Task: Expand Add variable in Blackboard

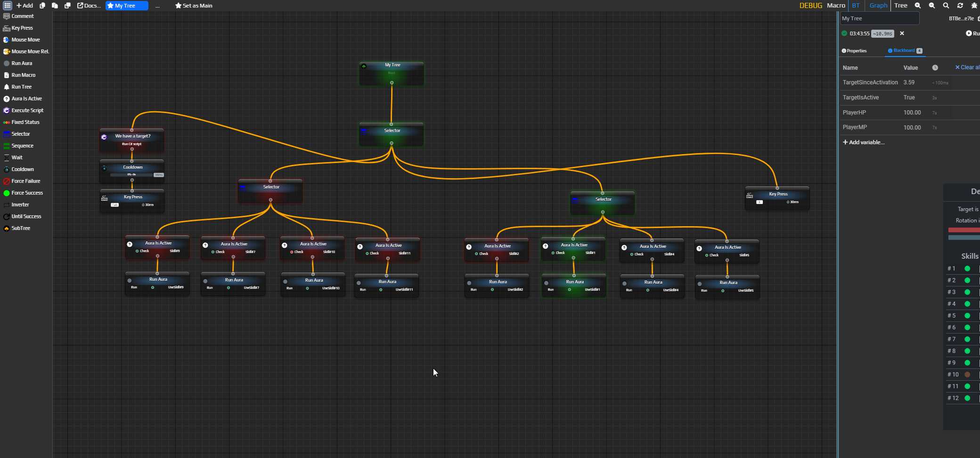Action: (x=864, y=142)
